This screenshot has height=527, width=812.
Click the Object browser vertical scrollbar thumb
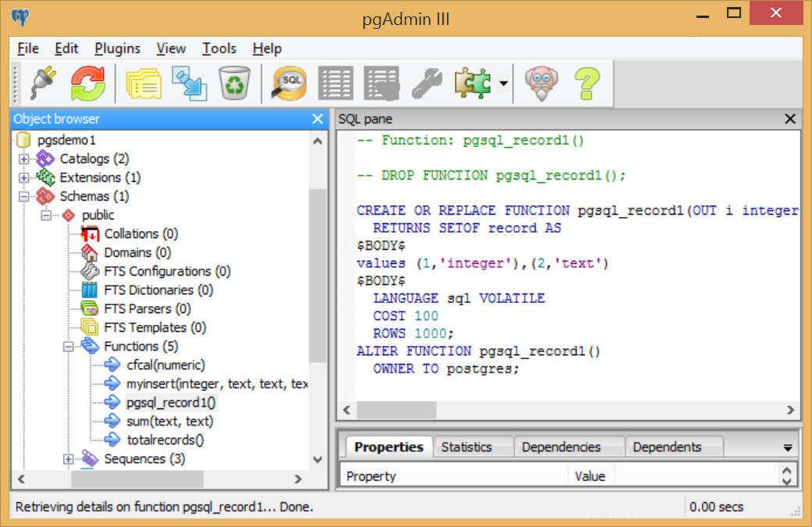[317, 275]
